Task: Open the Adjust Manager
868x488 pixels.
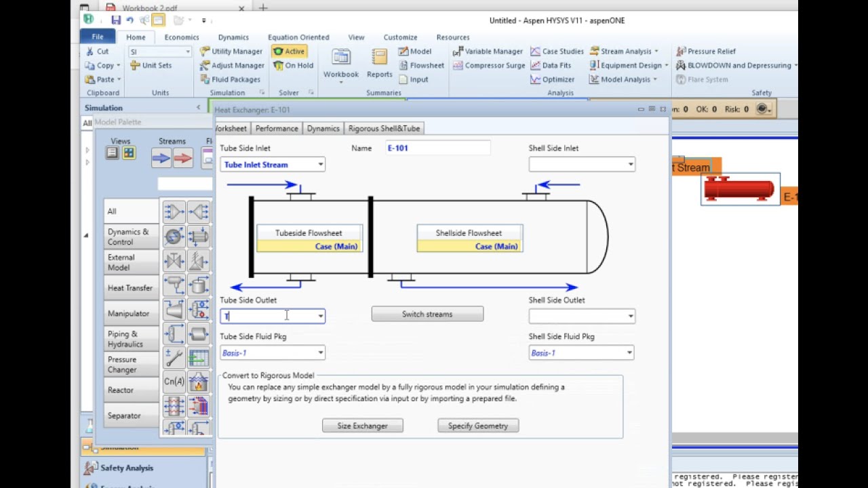Action: tap(232, 66)
